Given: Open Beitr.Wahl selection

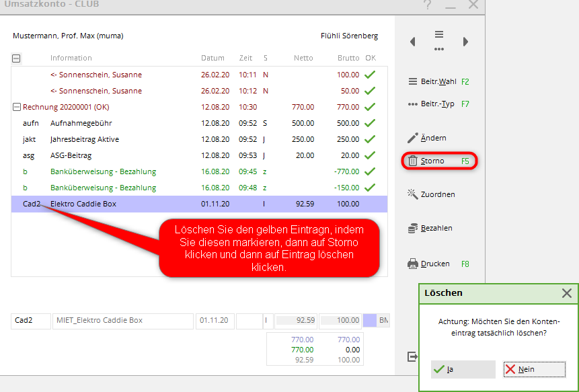Looking at the screenshot, I should tap(438, 81).
